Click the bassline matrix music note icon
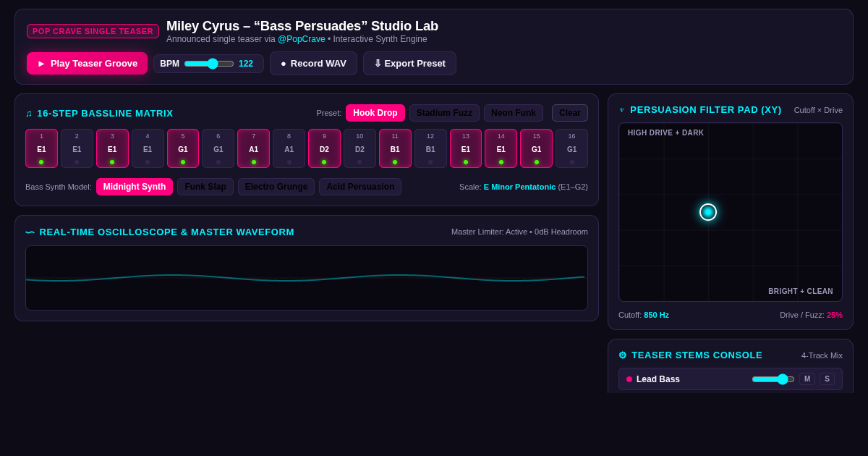This screenshot has height=456, width=868. [x=29, y=114]
